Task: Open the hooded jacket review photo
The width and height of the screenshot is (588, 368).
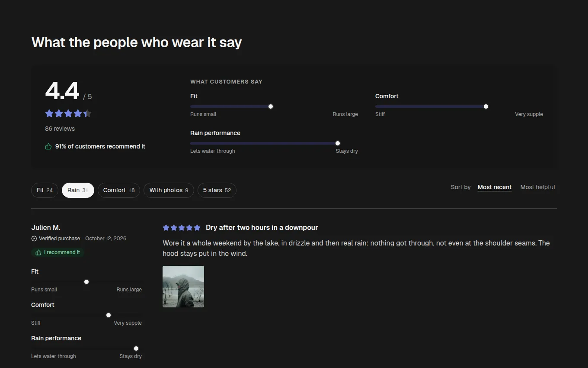Action: pos(183,287)
